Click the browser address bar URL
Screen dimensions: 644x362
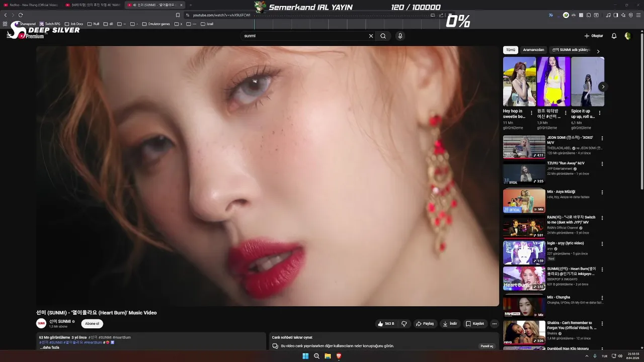tap(221, 15)
